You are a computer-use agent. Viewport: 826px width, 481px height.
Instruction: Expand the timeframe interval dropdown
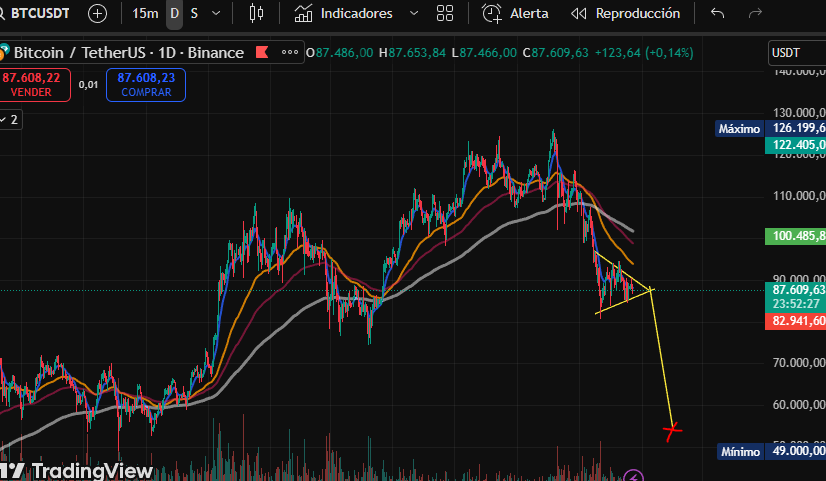pyautogui.click(x=216, y=13)
